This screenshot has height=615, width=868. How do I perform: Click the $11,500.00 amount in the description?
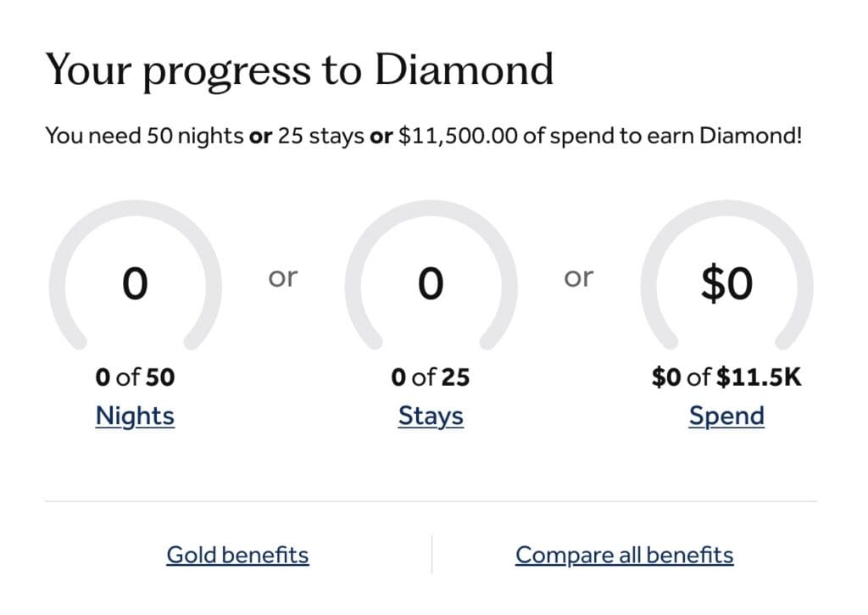457,135
